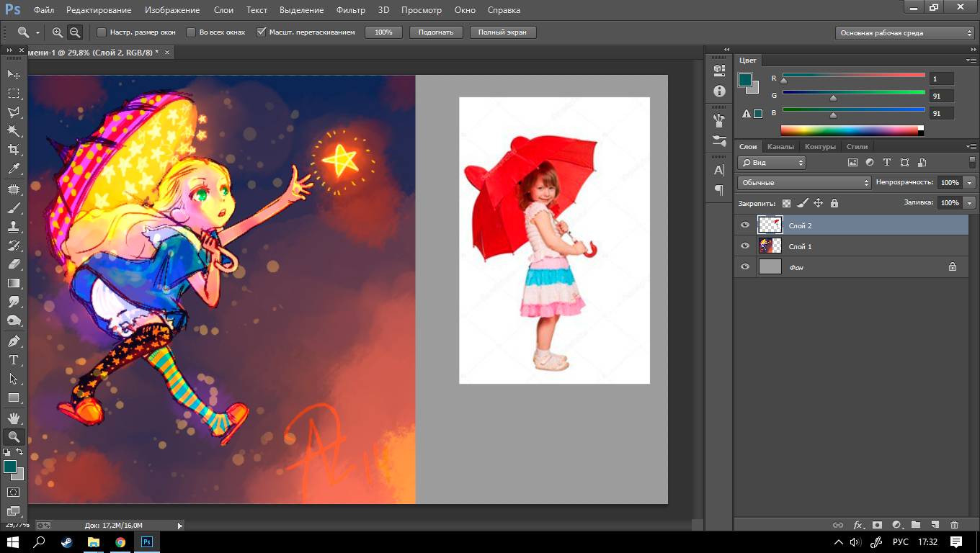Select the Gradient tool
This screenshot has width=980, height=553.
14,282
